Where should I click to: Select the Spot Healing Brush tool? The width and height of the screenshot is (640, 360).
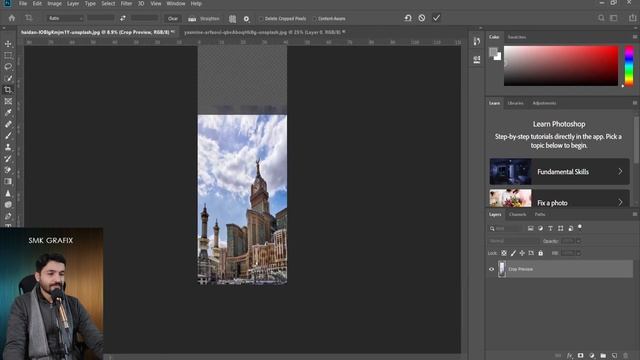click(x=8, y=124)
